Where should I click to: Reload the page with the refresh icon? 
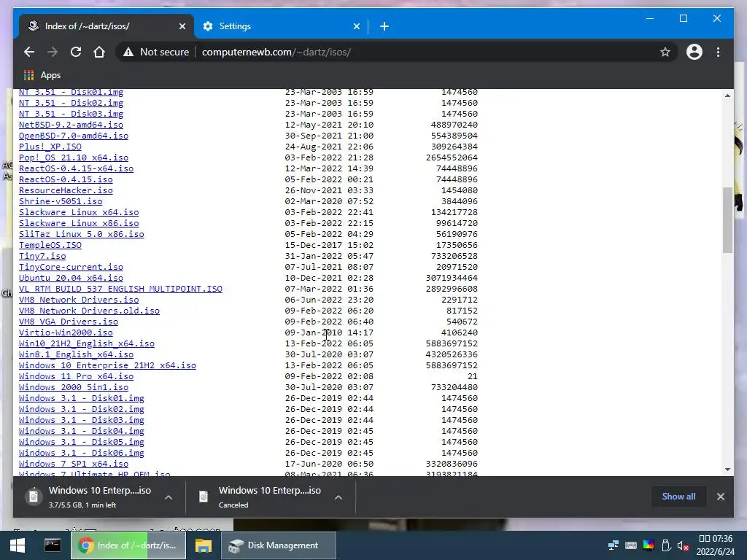point(76,52)
